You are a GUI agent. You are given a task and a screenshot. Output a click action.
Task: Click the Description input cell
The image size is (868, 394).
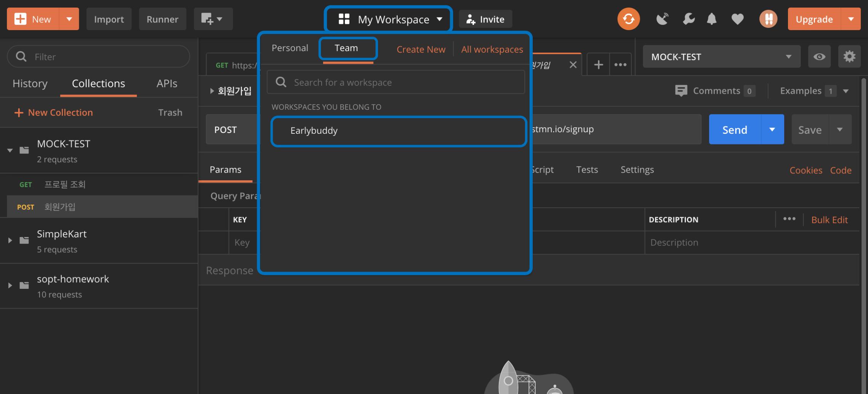(751, 242)
